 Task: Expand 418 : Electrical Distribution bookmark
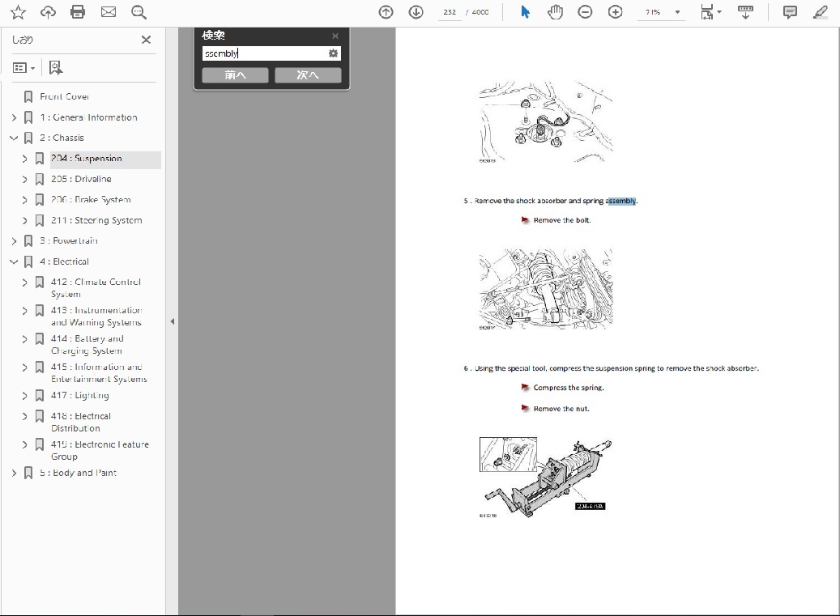pos(24,416)
